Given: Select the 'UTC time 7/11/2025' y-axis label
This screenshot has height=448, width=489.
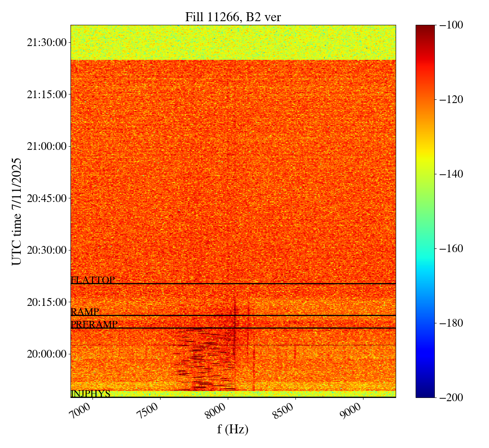Looking at the screenshot, I should click(x=17, y=211).
